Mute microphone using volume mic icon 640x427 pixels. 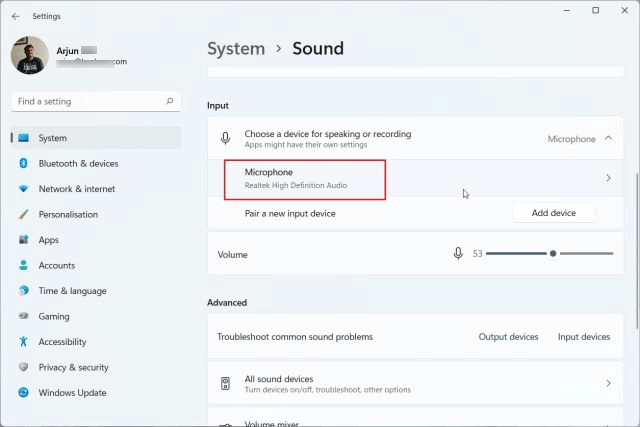(458, 254)
